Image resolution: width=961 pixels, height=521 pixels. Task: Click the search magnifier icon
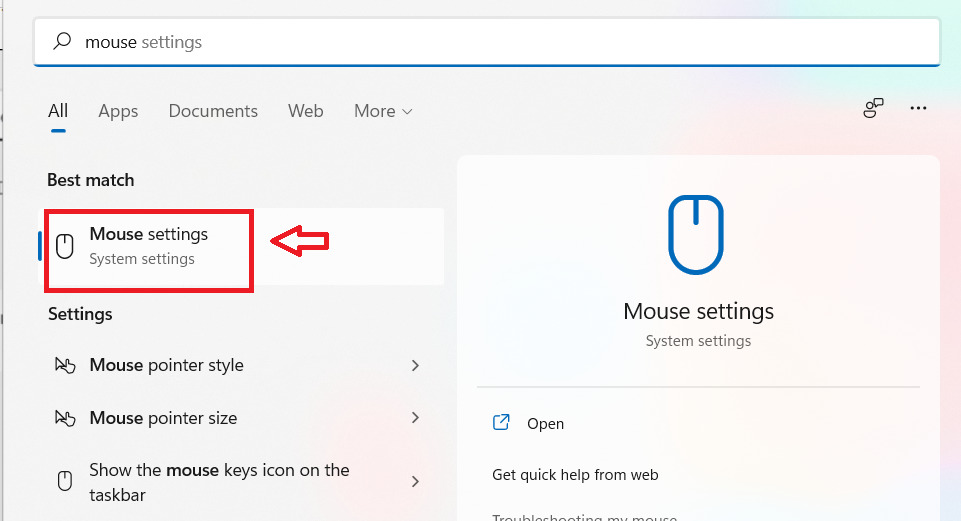[x=62, y=42]
